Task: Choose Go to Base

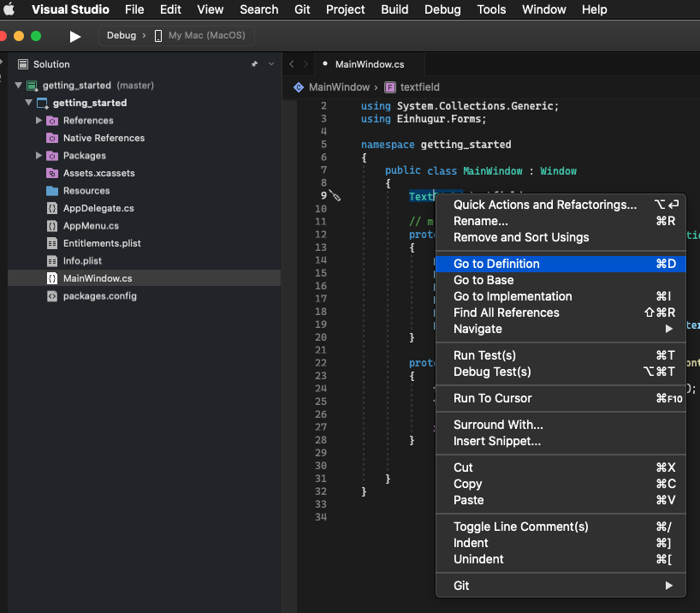Action: 561,280
